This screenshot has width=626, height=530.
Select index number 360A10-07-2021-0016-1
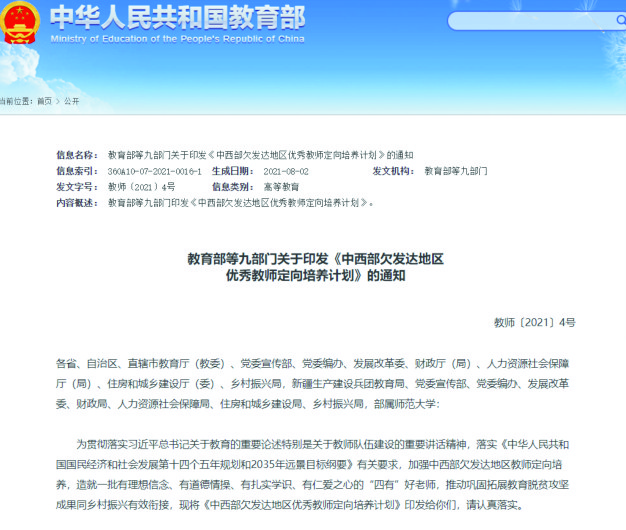coord(155,171)
